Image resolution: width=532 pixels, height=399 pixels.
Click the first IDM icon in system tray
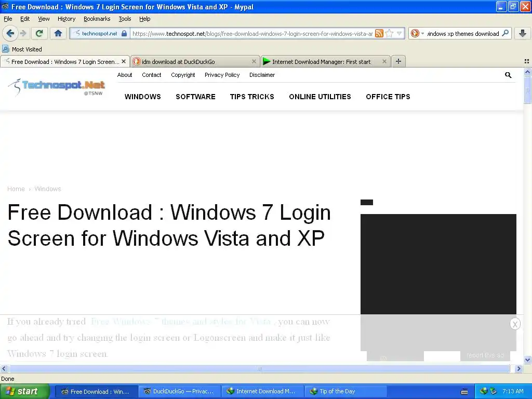pyautogui.click(x=484, y=391)
